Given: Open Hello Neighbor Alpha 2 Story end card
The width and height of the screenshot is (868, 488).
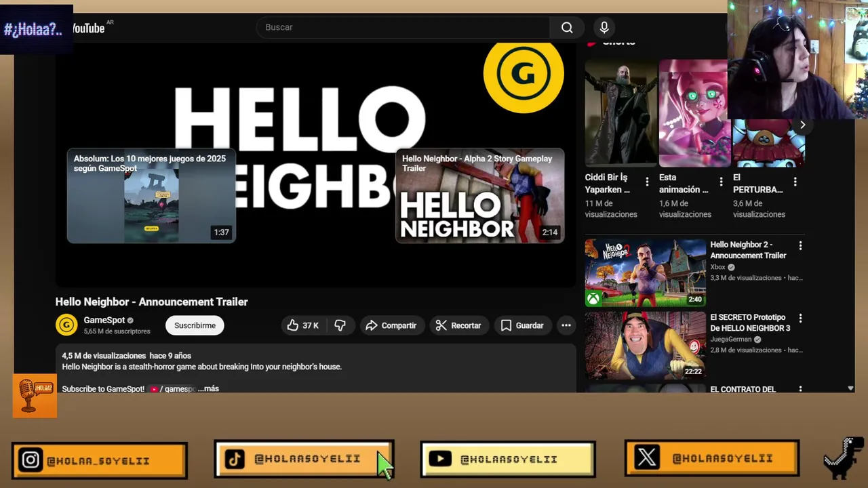Looking at the screenshot, I should [x=479, y=195].
